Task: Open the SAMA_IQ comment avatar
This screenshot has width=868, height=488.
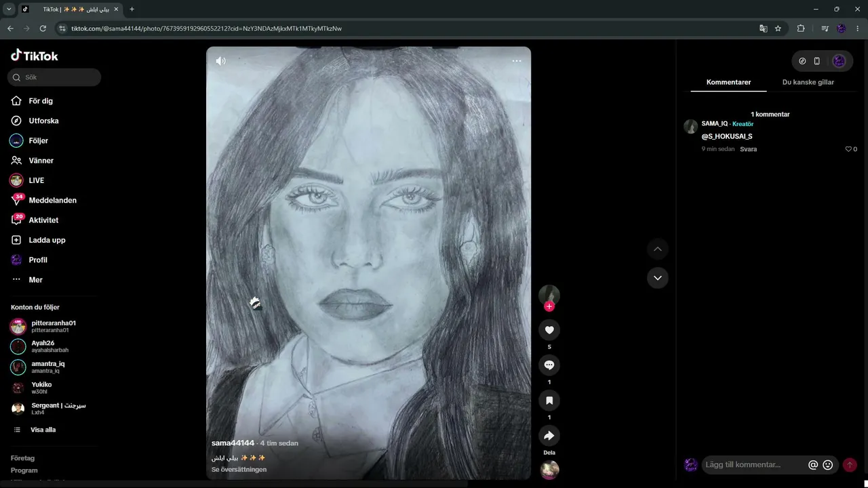Action: [691, 127]
